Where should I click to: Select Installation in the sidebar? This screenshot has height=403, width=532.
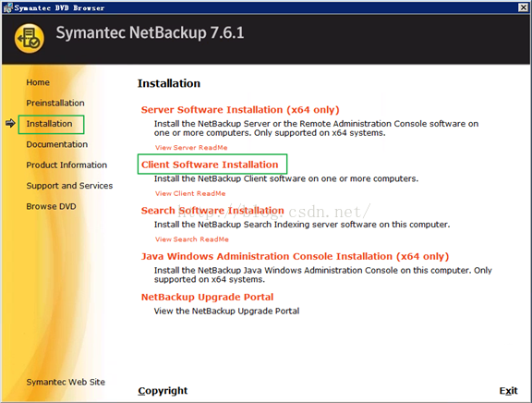50,124
